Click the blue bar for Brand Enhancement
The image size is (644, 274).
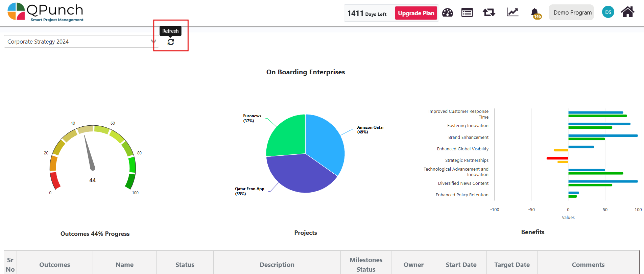pyautogui.click(x=603, y=135)
